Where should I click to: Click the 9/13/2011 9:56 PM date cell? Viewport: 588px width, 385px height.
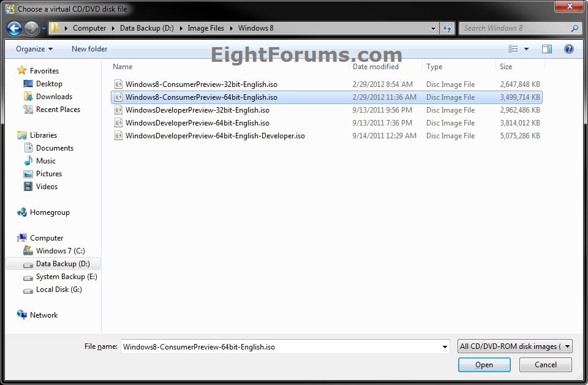tap(382, 110)
